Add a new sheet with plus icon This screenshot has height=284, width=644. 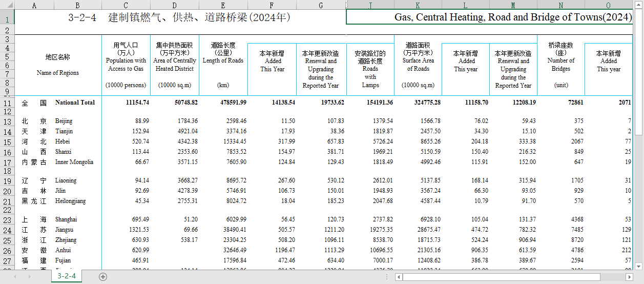pos(103,277)
